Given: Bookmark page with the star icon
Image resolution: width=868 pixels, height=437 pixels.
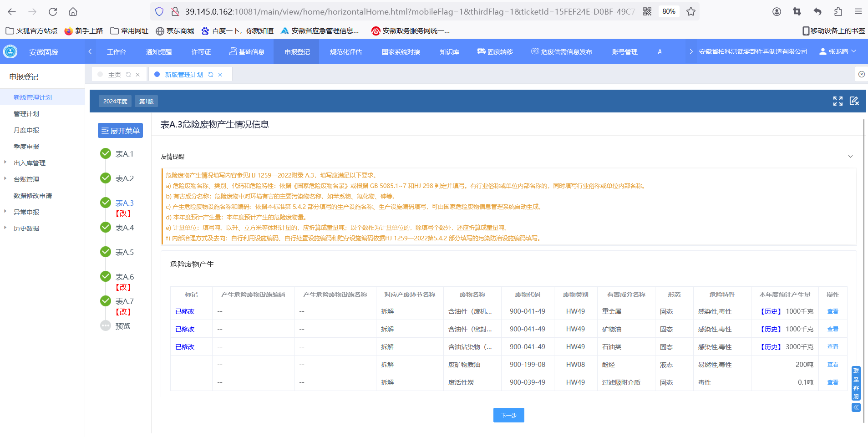Looking at the screenshot, I should pos(690,11).
